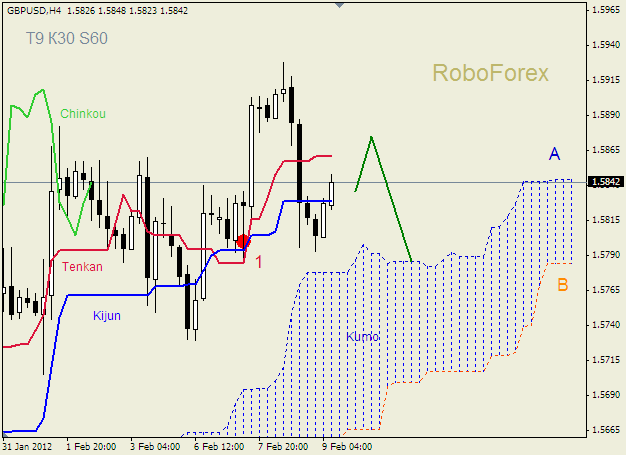Click the 31 Jan 2012 date label
Screen dimensions: 626x455
click(27, 447)
